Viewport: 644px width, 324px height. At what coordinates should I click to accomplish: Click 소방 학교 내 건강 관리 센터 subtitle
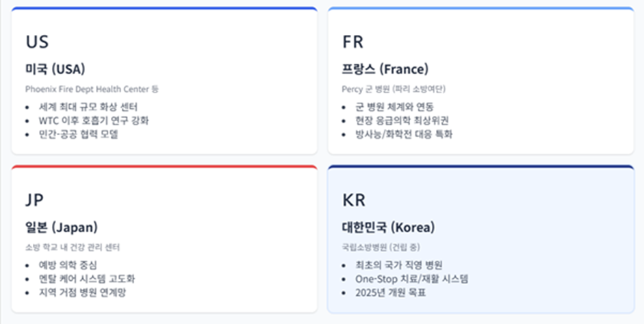click(x=73, y=247)
